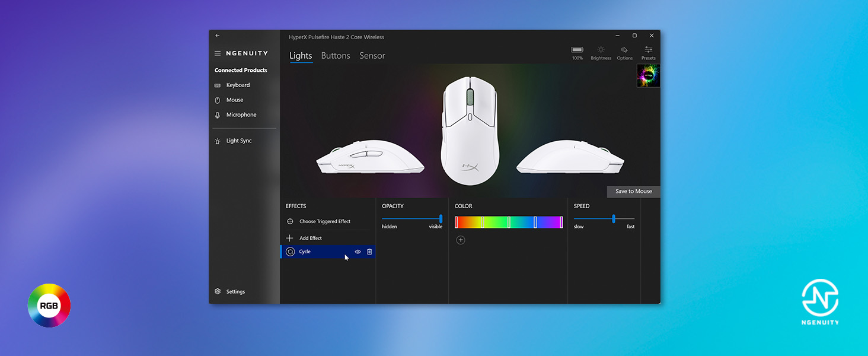Check battery level via the 100% battery icon
868x356 pixels.
coord(577,52)
